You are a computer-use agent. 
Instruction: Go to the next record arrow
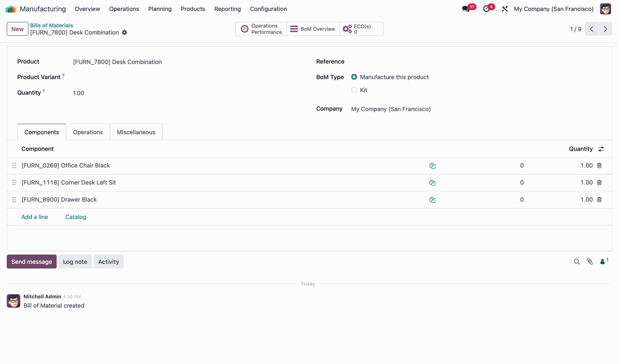pyautogui.click(x=605, y=29)
